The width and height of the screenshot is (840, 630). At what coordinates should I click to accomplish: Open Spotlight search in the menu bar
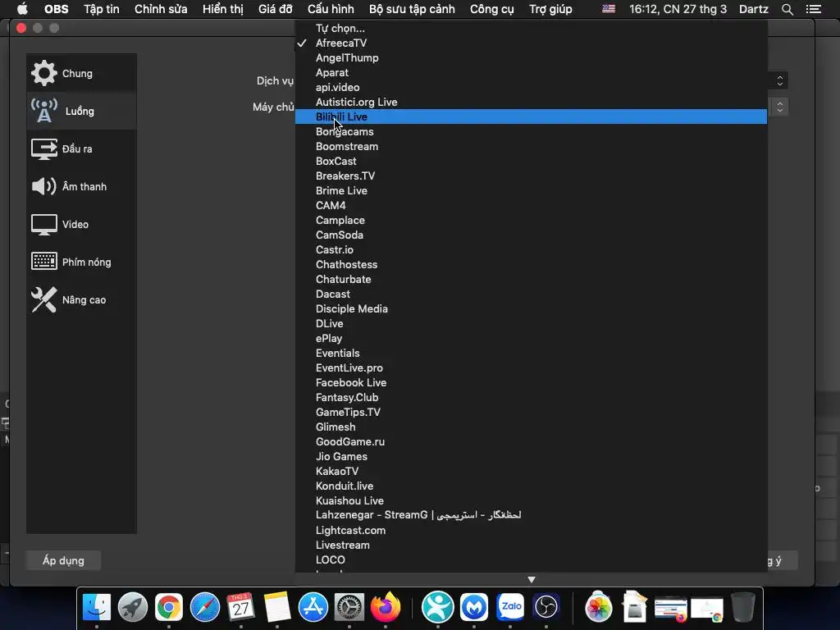[x=787, y=9]
